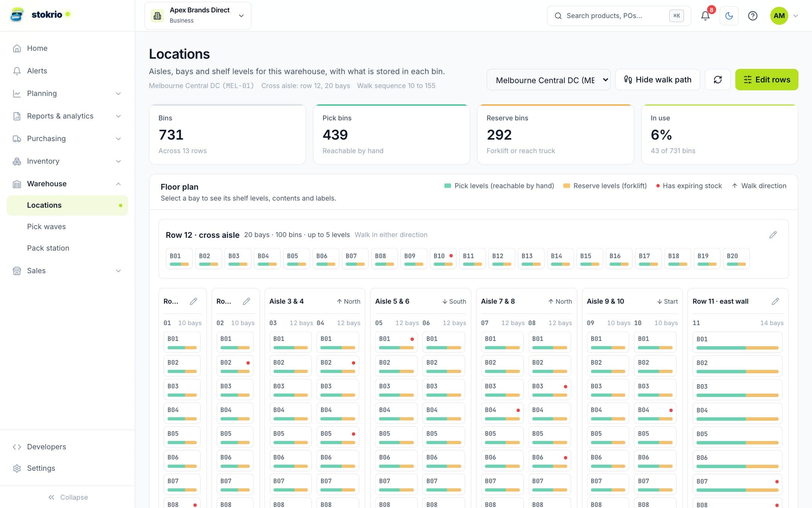The image size is (812, 508).
Task: Open the notifications bell
Action: [705, 16]
